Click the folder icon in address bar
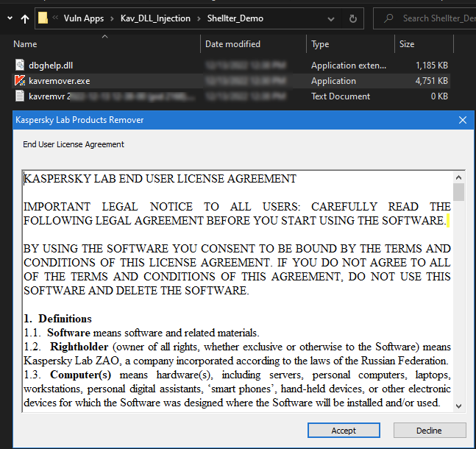The width and height of the screenshot is (476, 449). coord(43,18)
